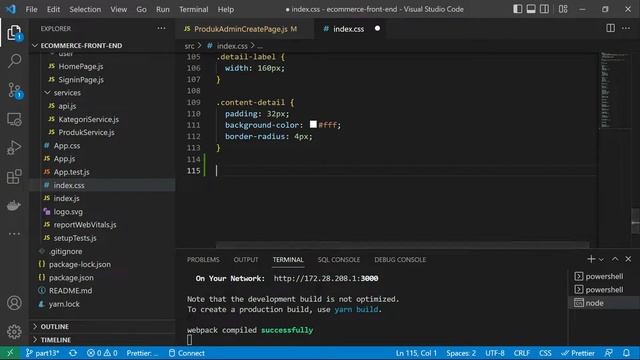Maximize the terminal panel size
This screenshot has width=640, height=360.
[x=615, y=259]
